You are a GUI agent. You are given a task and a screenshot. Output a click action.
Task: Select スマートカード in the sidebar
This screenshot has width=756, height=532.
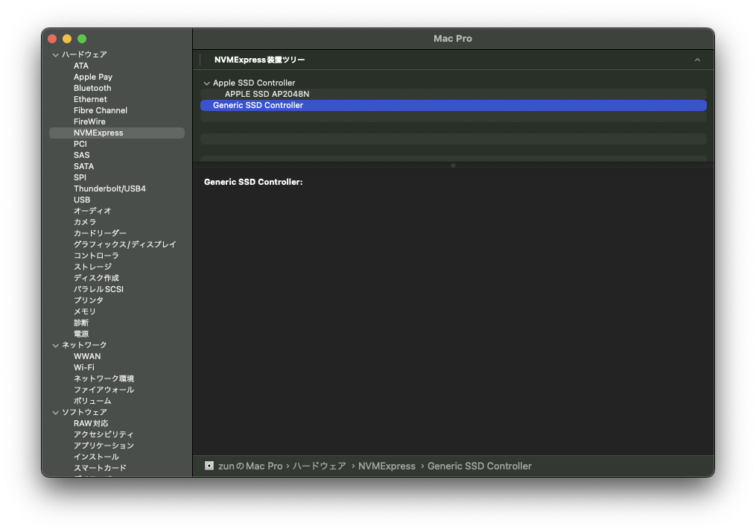100,468
